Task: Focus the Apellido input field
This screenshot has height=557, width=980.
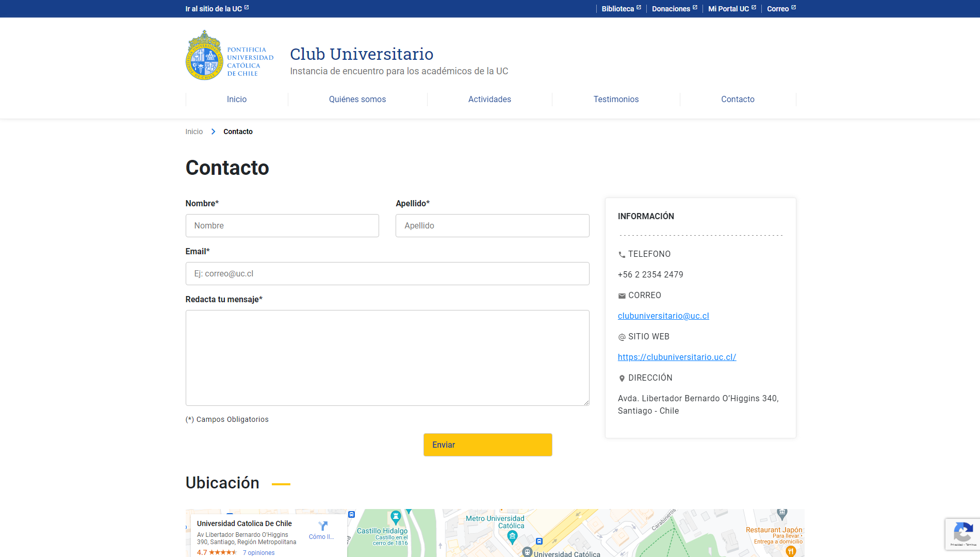Action: coord(492,225)
